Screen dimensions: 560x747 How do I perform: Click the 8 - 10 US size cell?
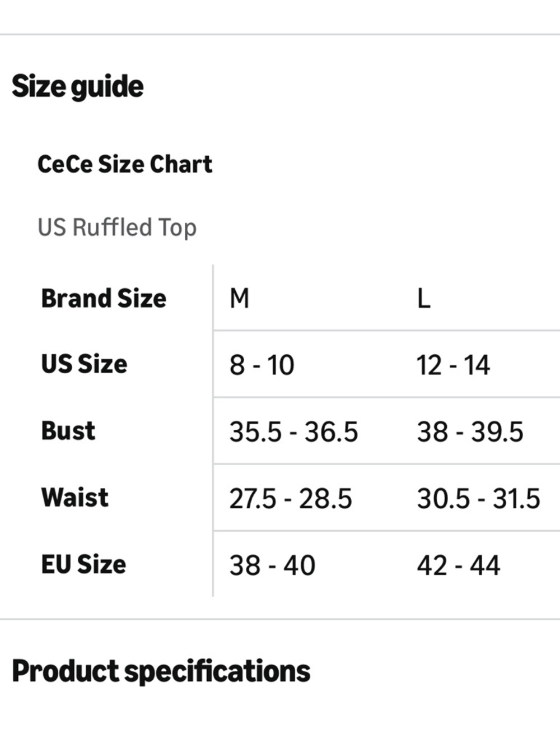[262, 365]
